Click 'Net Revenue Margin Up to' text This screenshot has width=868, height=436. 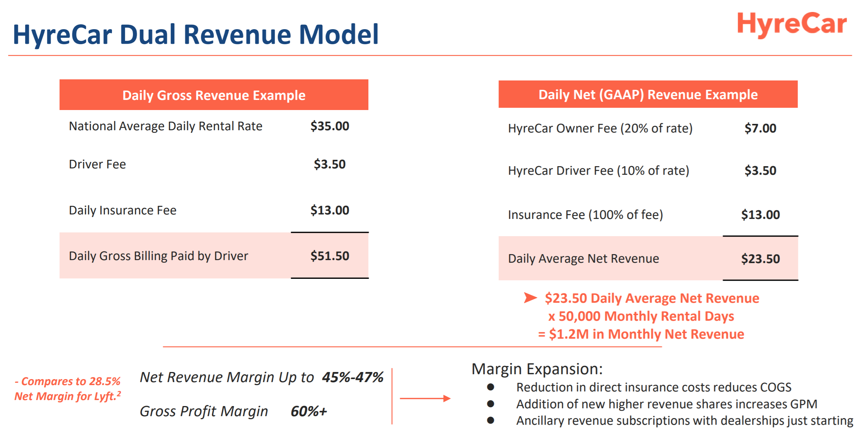click(226, 377)
